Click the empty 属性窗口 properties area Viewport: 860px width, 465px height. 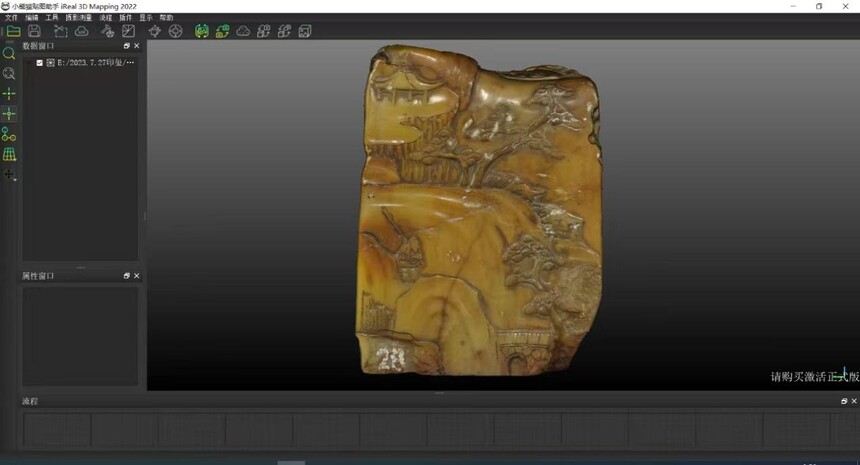click(x=80, y=336)
